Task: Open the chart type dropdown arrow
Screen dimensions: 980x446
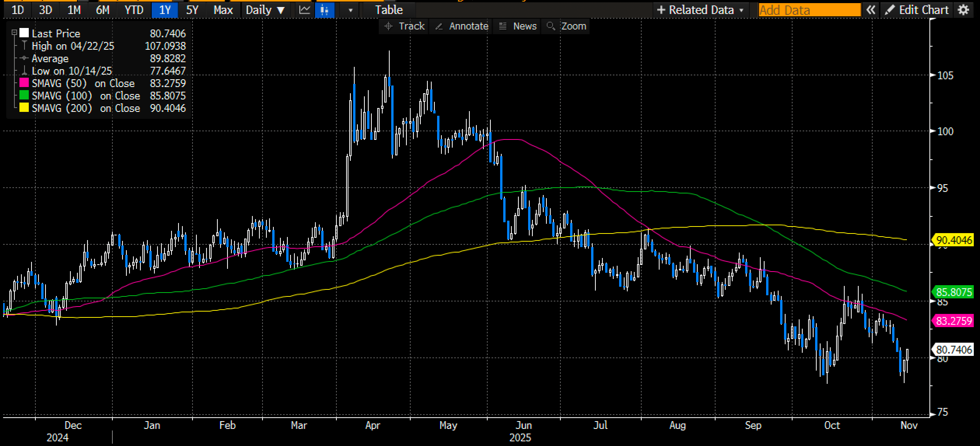Action: [350, 10]
